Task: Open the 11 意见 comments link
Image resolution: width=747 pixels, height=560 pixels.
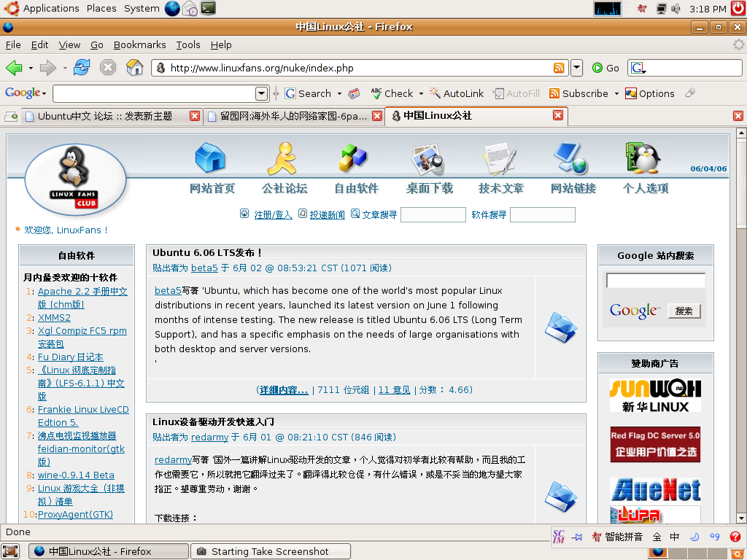Action: tap(395, 390)
